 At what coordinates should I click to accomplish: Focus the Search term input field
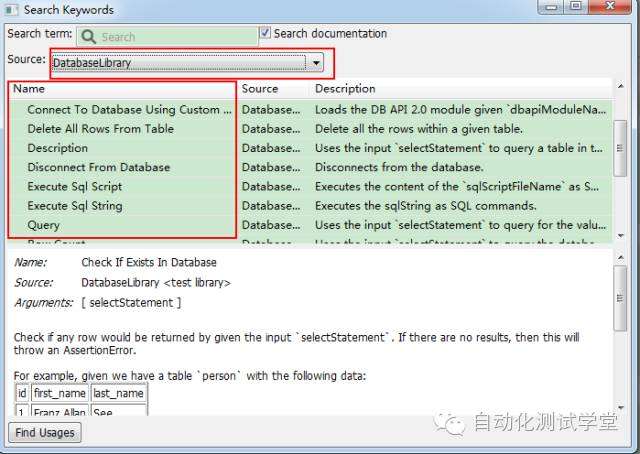coord(167,37)
